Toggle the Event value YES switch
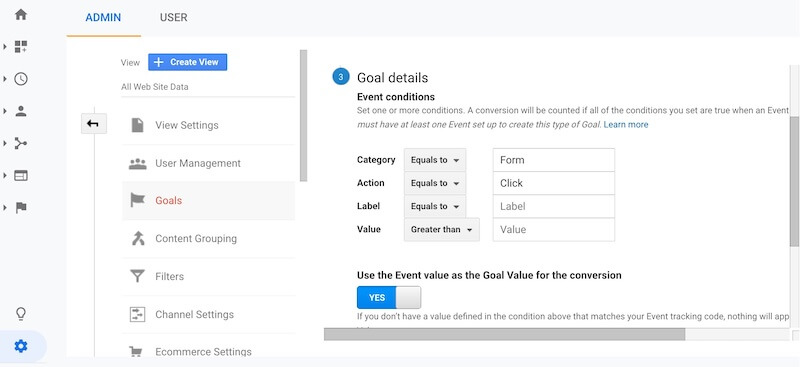The height and width of the screenshot is (367, 800). (389, 298)
